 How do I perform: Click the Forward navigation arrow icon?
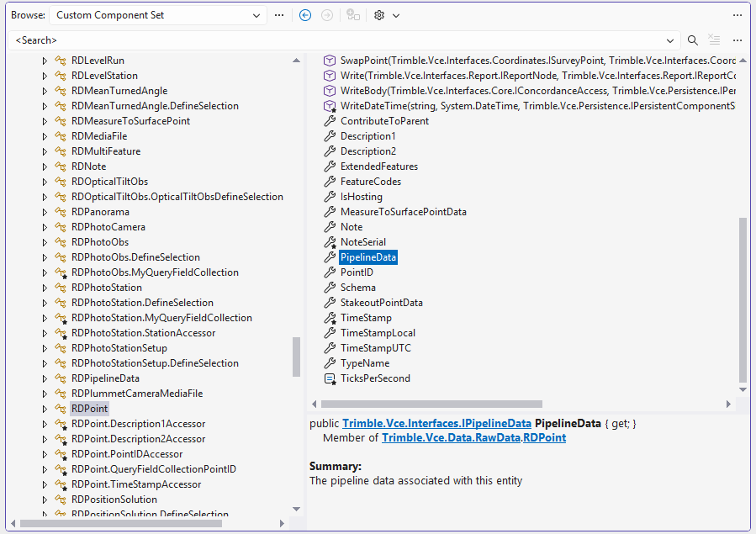[327, 15]
